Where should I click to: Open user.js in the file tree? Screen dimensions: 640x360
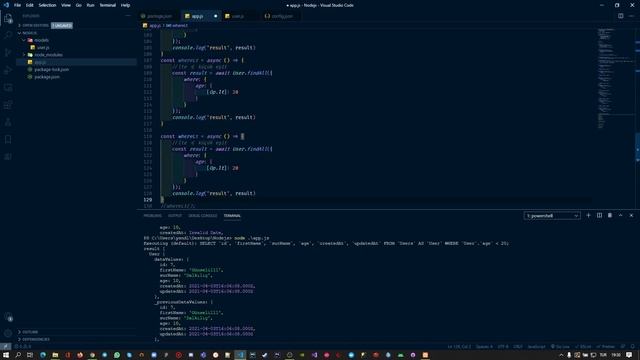[x=43, y=47]
